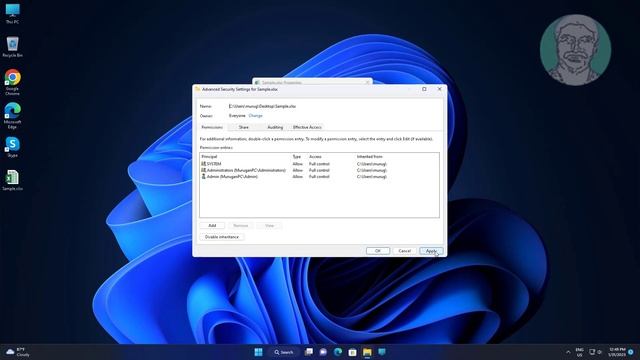640x360 pixels.
Task: Open Task View on the taskbar
Action: coord(309,352)
